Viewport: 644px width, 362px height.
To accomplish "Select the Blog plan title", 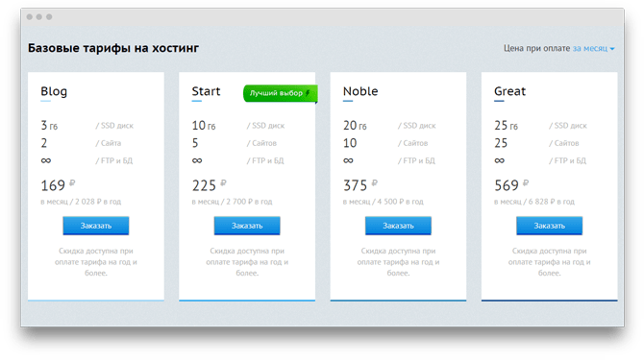I will click(x=54, y=91).
